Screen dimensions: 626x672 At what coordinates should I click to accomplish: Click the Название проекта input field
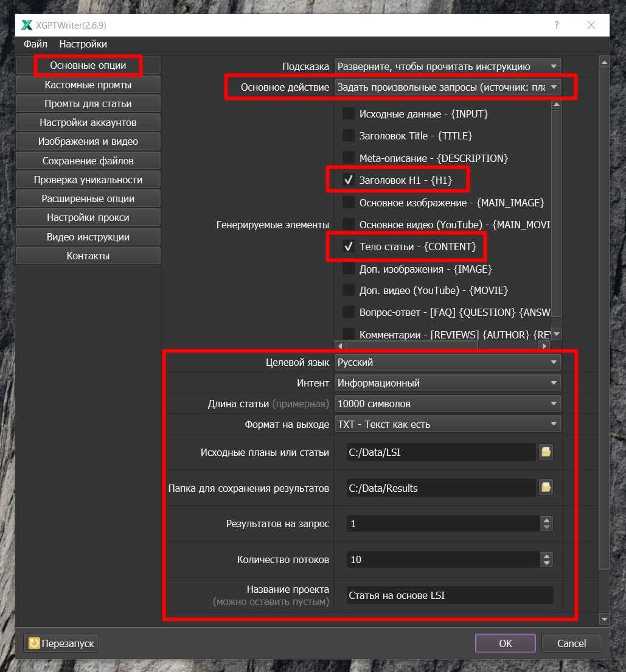pyautogui.click(x=450, y=595)
